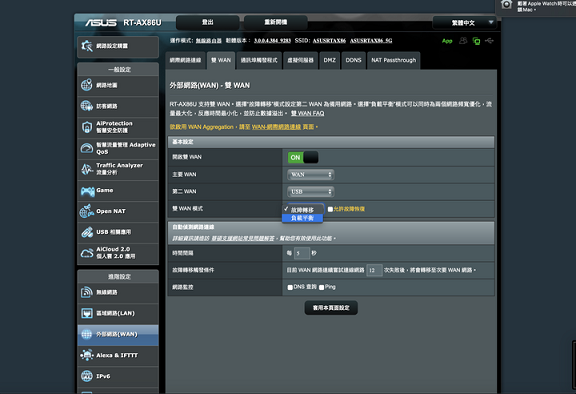Enable the Ping monitoring checkbox
Image resolution: width=576 pixels, height=394 pixels.
tap(321, 288)
